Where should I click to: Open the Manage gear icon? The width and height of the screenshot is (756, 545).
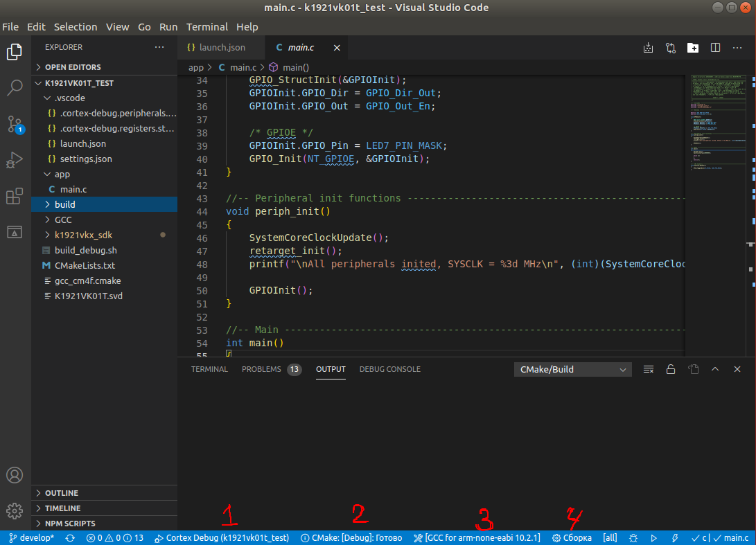tap(15, 511)
